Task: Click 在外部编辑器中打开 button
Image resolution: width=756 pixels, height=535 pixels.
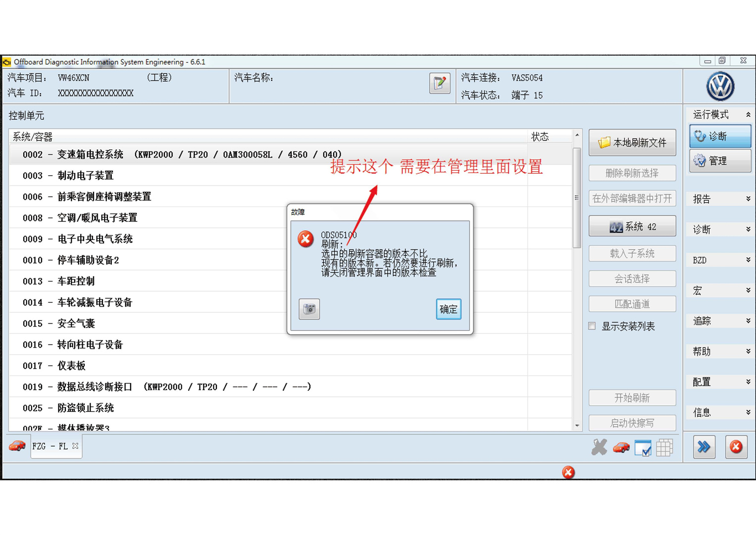Action: pos(632,199)
